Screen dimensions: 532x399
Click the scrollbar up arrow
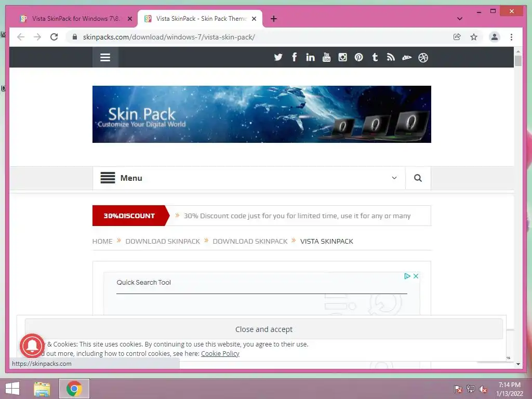518,51
